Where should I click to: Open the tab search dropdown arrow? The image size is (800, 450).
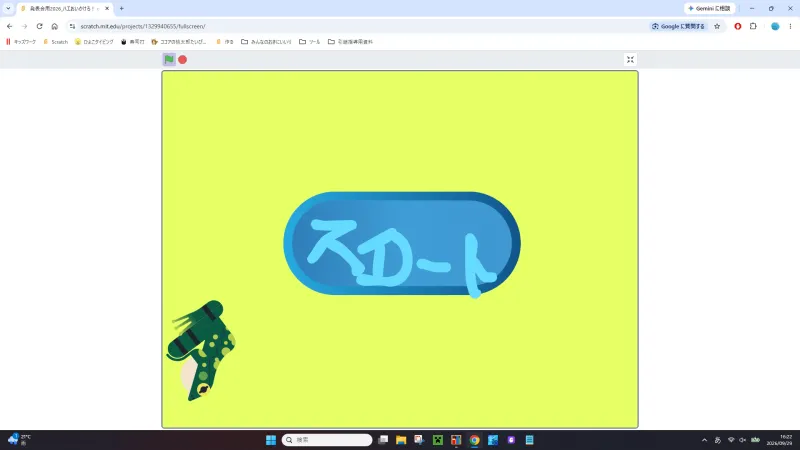[8, 8]
